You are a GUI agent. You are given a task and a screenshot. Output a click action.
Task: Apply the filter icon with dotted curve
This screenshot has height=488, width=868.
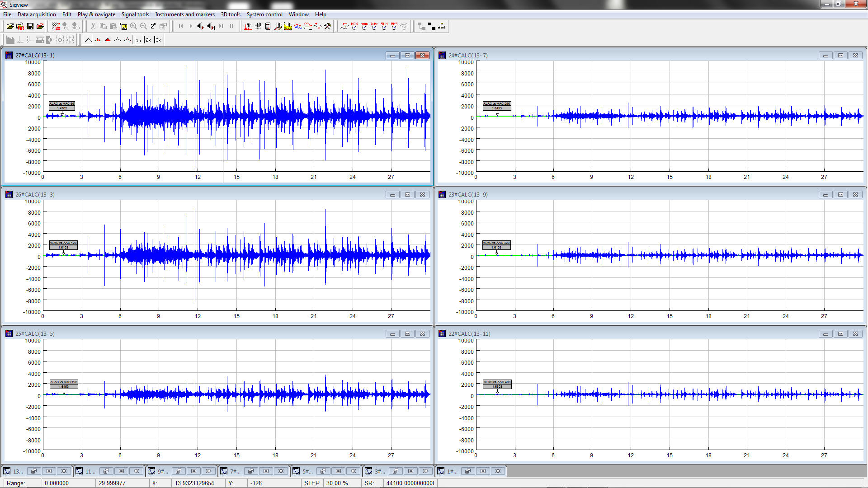click(308, 26)
